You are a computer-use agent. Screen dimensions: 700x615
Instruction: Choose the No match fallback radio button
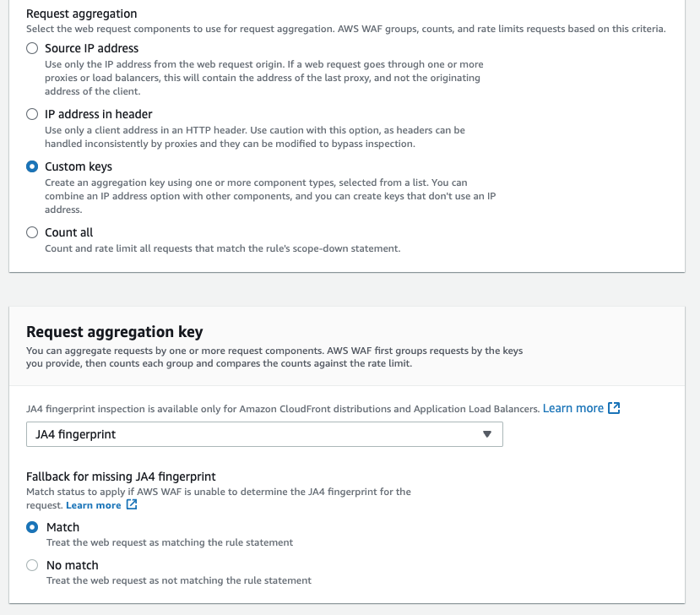point(32,565)
